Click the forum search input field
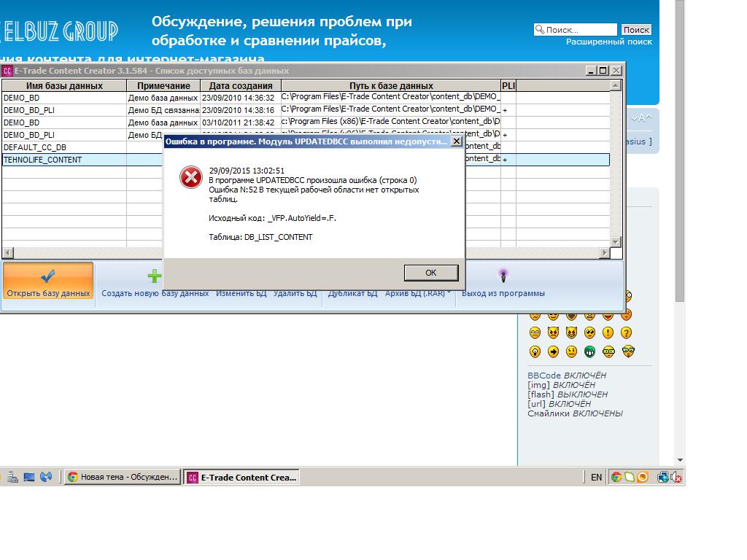This screenshot has height=560, width=747. [576, 29]
